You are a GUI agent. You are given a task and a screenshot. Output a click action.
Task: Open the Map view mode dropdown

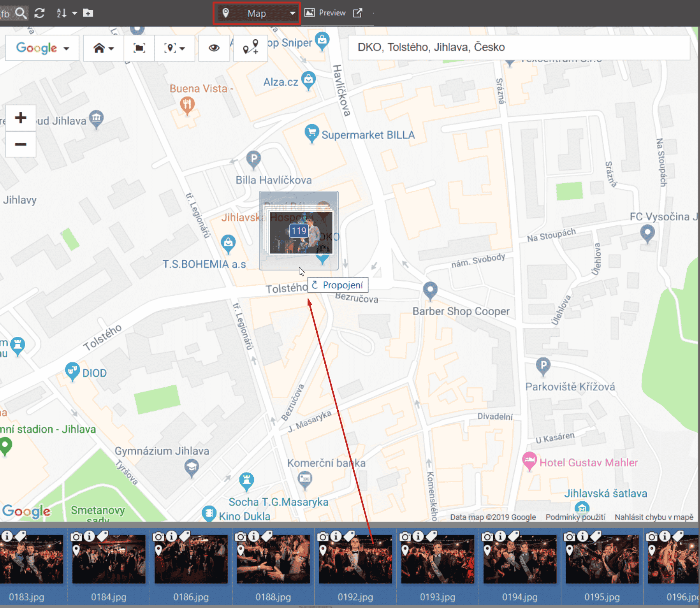[257, 14]
